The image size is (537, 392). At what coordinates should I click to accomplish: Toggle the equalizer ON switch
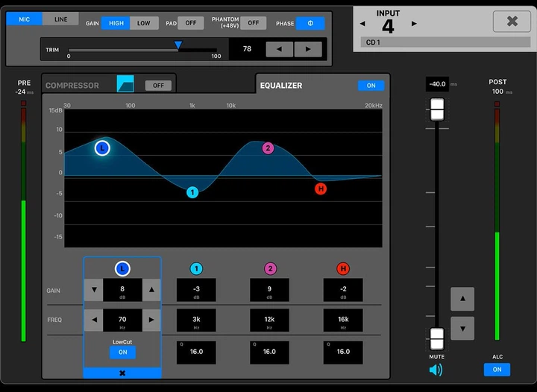(371, 86)
